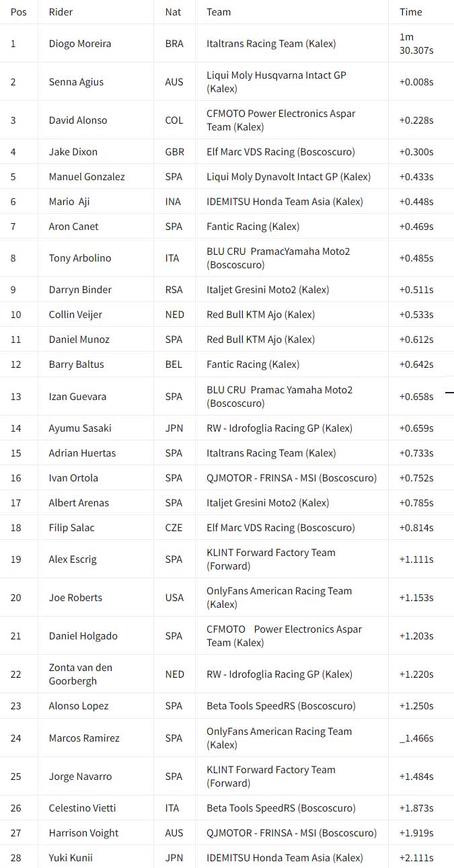This screenshot has height=868, width=454.
Task: Click the Time column header
Action: click(x=411, y=12)
